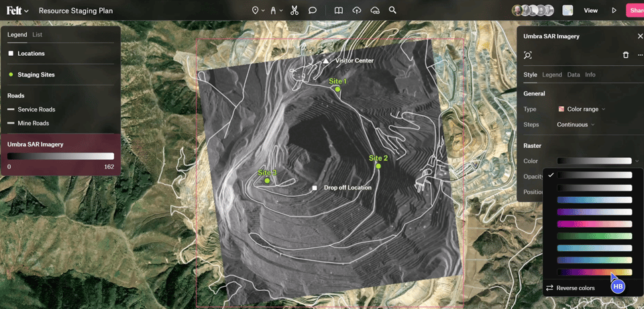The height and width of the screenshot is (309, 644).
Task: Click the Staging Sites legend label
Action: 36,75
